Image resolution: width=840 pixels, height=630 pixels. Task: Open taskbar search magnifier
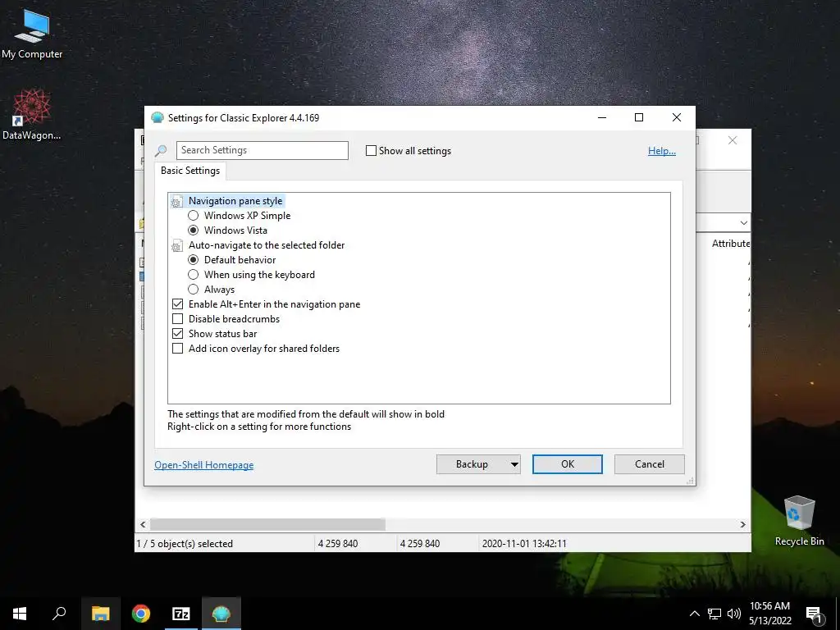59,614
